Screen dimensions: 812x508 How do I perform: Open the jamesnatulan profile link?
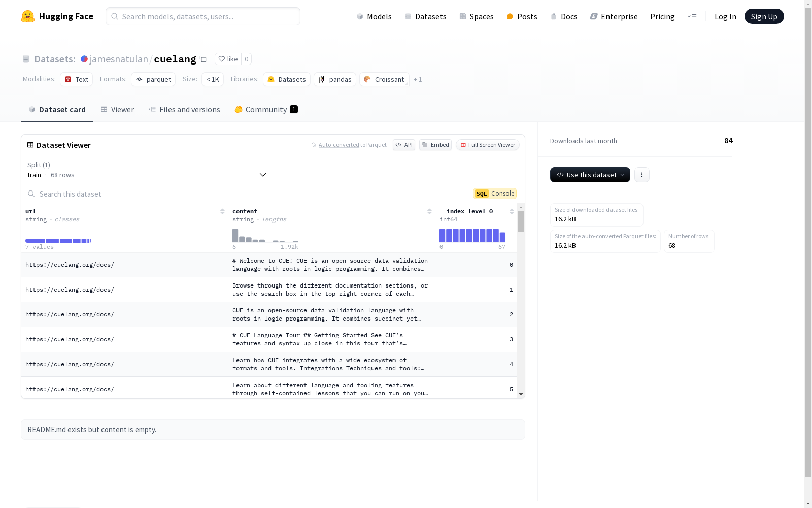coord(119,59)
